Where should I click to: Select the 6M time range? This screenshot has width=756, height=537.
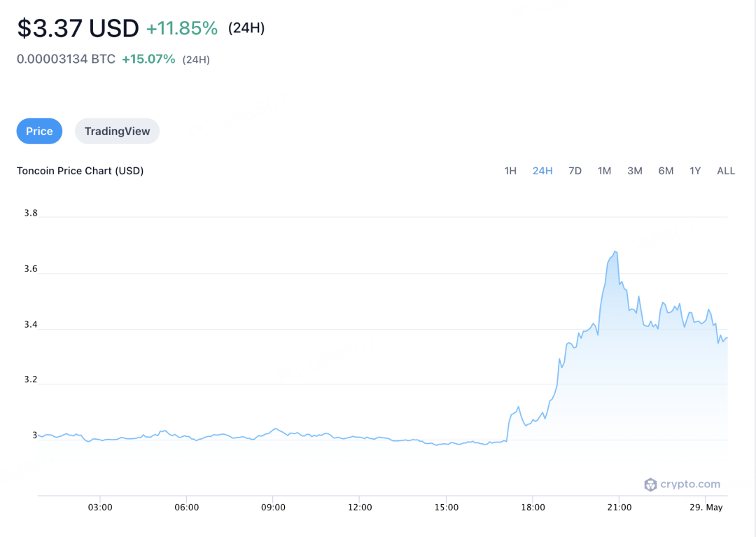point(666,171)
